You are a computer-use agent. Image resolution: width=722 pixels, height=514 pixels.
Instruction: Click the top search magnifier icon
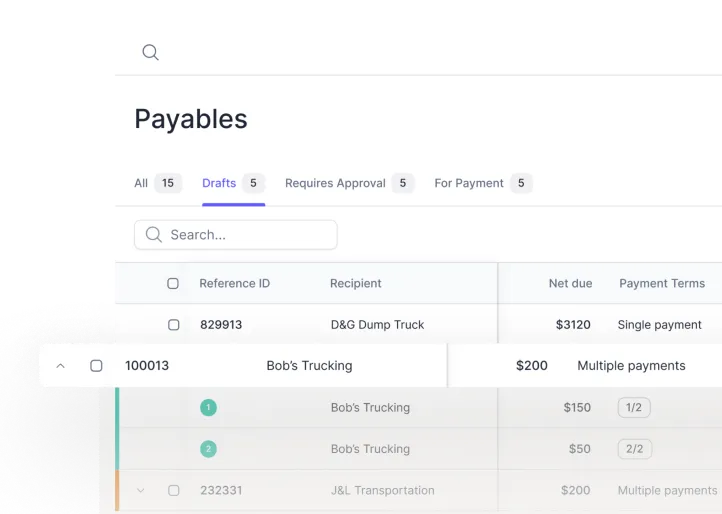click(151, 53)
